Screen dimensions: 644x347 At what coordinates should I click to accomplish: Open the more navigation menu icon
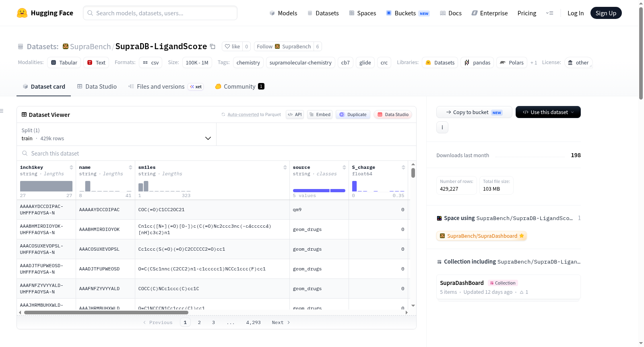tap(549, 13)
